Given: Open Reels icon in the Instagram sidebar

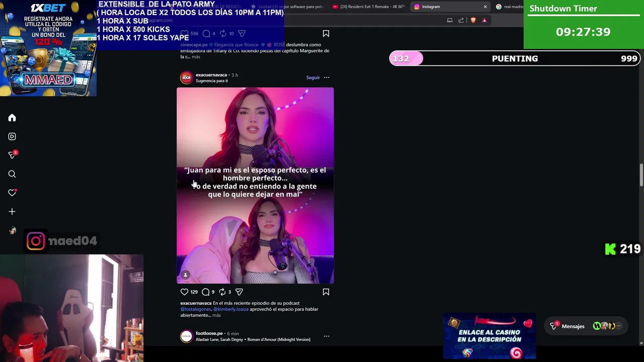Looking at the screenshot, I should [x=12, y=136].
